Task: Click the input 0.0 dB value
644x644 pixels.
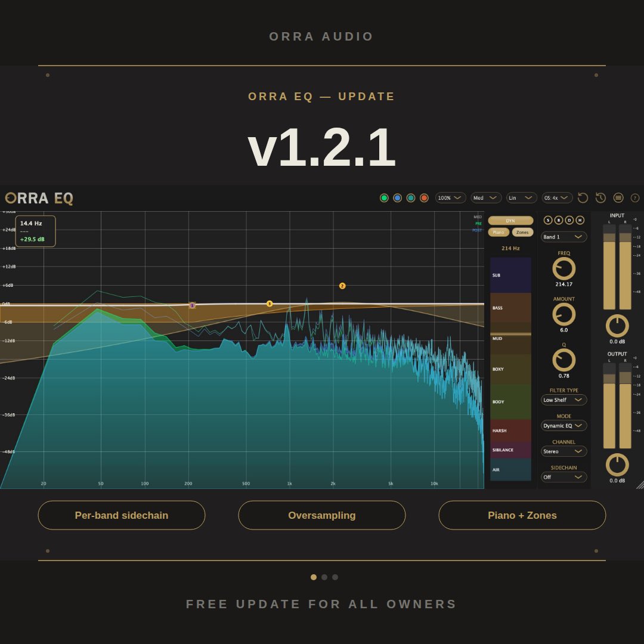Action: 617,342
